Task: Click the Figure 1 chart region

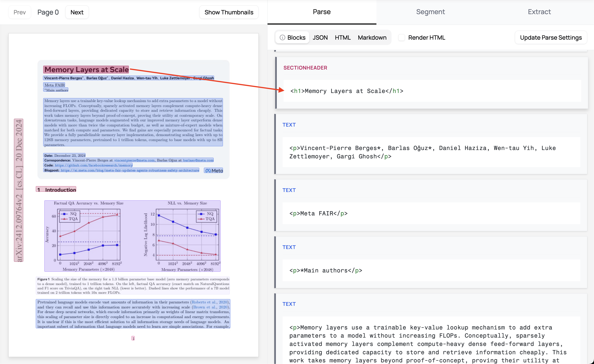Action: (x=132, y=236)
